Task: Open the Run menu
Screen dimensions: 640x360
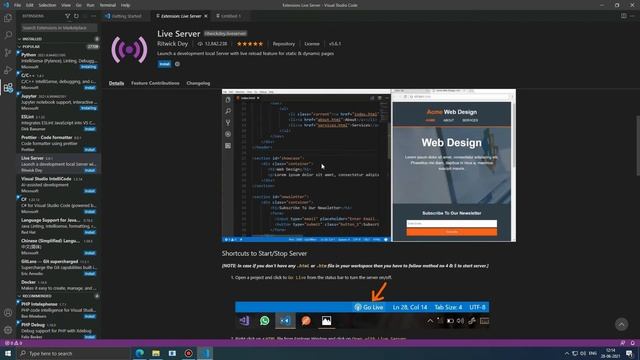Action: pos(90,5)
